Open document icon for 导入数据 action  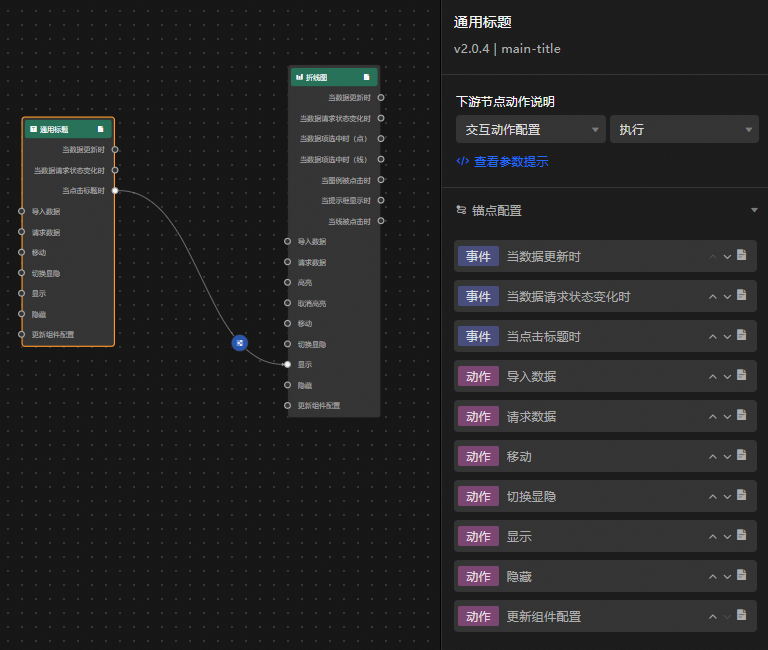click(742, 375)
